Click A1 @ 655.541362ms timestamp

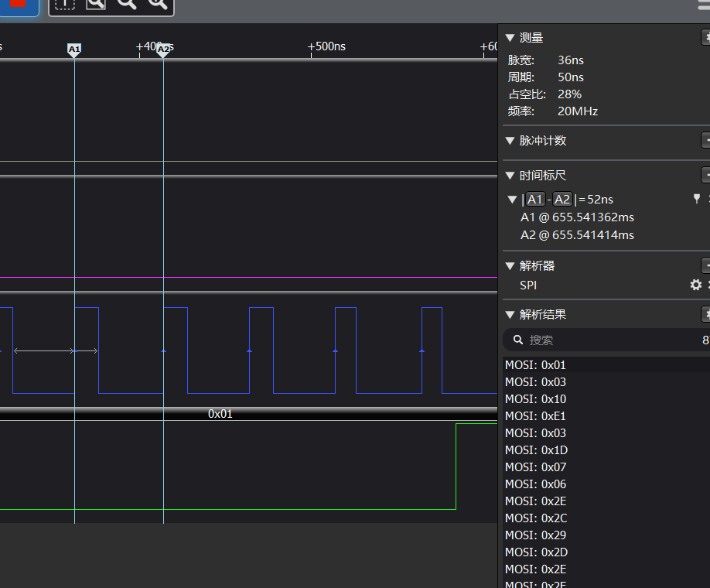[x=577, y=217]
